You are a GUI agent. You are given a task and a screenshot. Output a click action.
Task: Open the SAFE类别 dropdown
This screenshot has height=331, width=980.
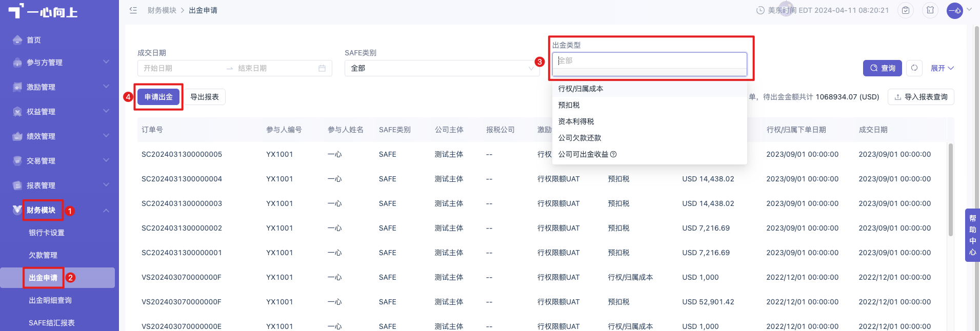442,68
